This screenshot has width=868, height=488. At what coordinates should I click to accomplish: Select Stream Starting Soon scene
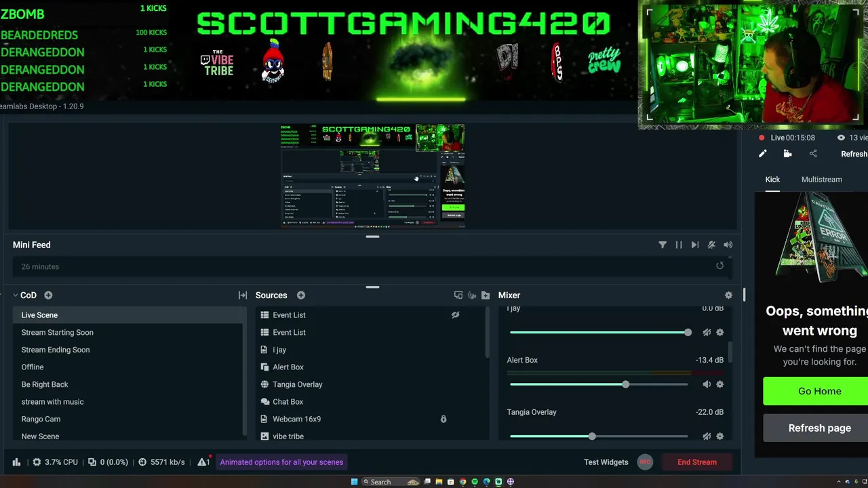[x=129, y=332]
